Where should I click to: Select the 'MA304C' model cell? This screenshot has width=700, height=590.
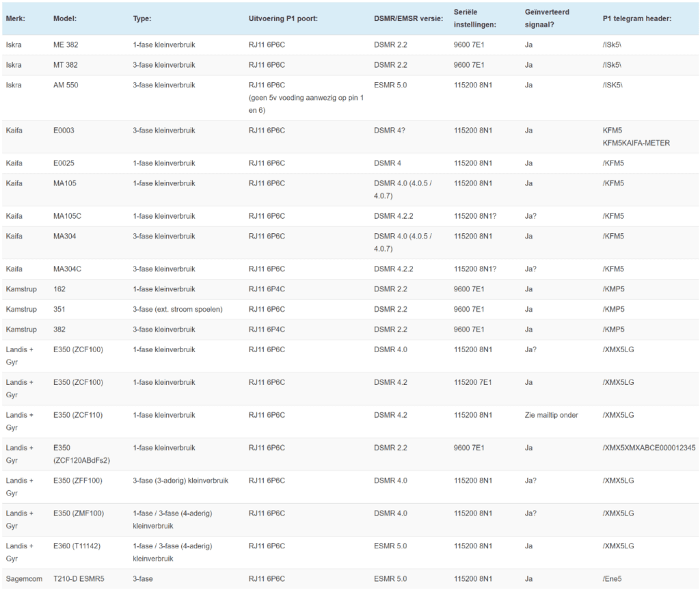click(x=68, y=269)
